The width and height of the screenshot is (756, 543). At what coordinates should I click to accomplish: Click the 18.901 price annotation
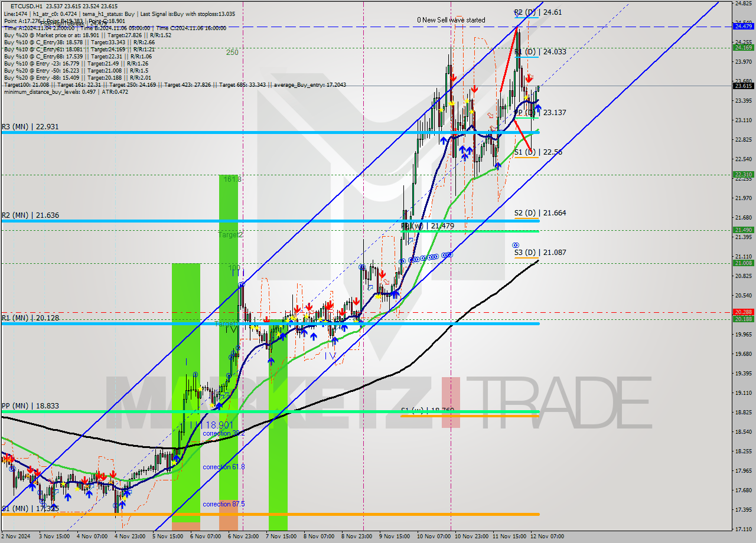pyautogui.click(x=220, y=424)
